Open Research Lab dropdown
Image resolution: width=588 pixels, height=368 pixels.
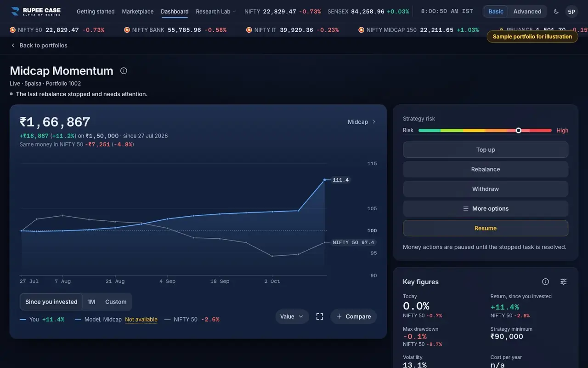pos(216,11)
